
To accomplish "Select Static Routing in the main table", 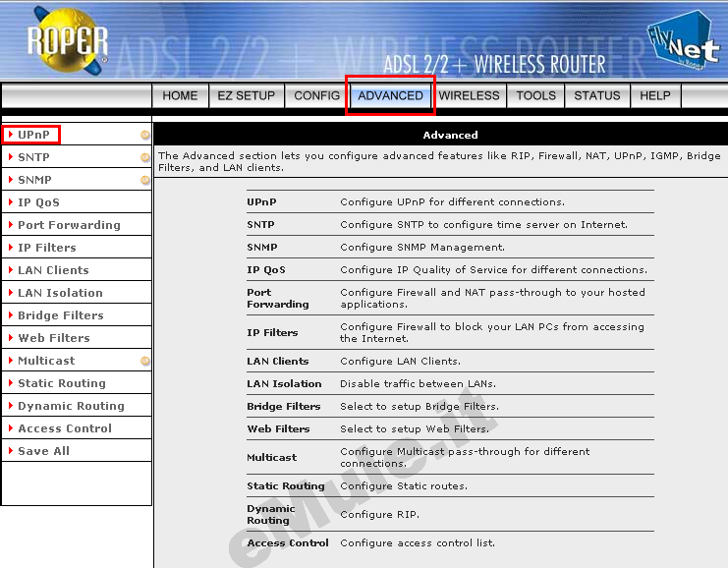I will (x=285, y=486).
